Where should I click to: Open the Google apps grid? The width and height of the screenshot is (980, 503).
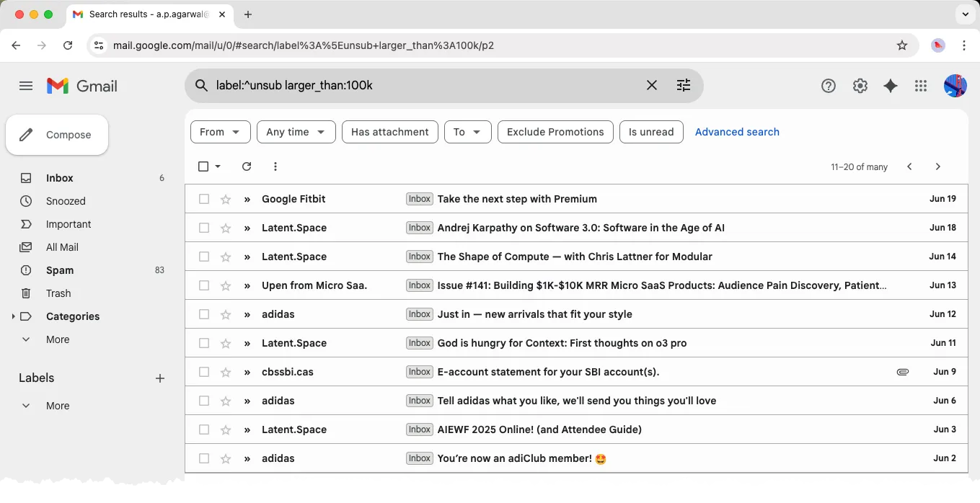[921, 85]
